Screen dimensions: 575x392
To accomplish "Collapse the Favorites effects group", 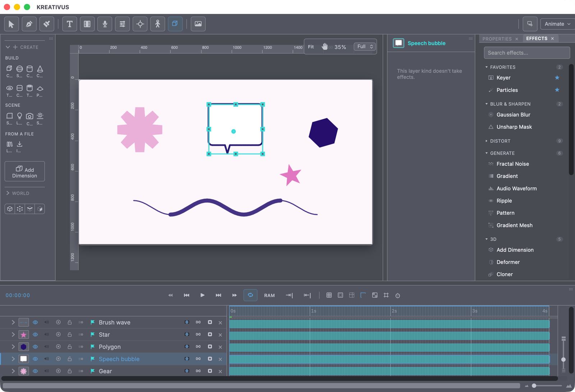I will coord(487,67).
